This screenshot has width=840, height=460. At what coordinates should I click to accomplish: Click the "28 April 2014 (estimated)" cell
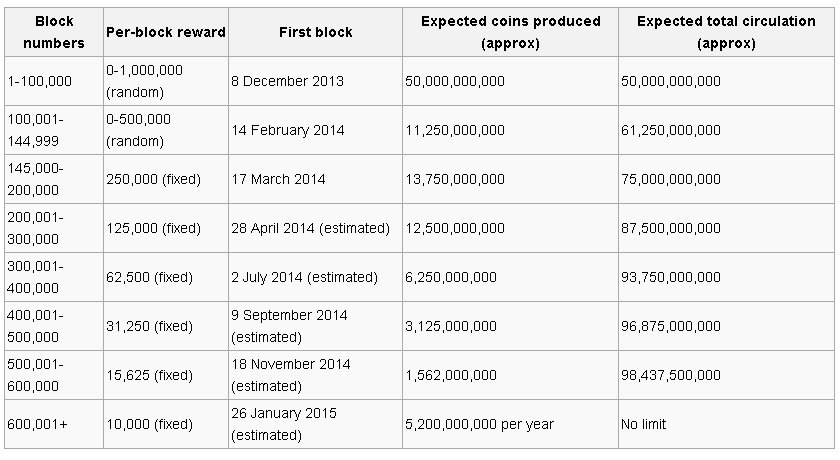[310, 228]
